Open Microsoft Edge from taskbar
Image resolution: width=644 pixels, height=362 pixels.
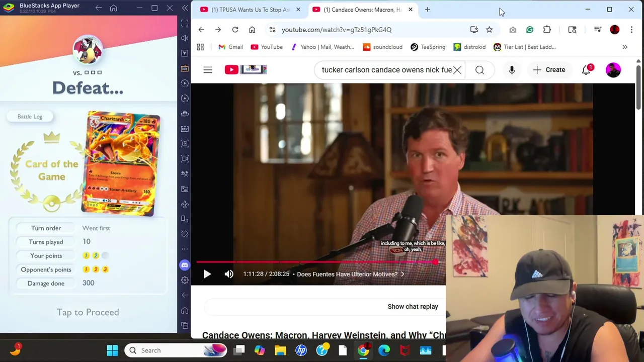pos(384,350)
